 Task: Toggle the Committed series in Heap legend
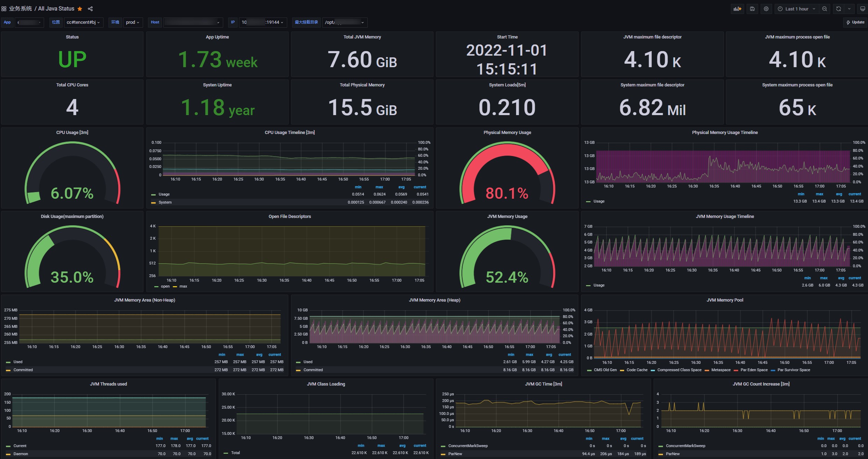click(x=313, y=370)
